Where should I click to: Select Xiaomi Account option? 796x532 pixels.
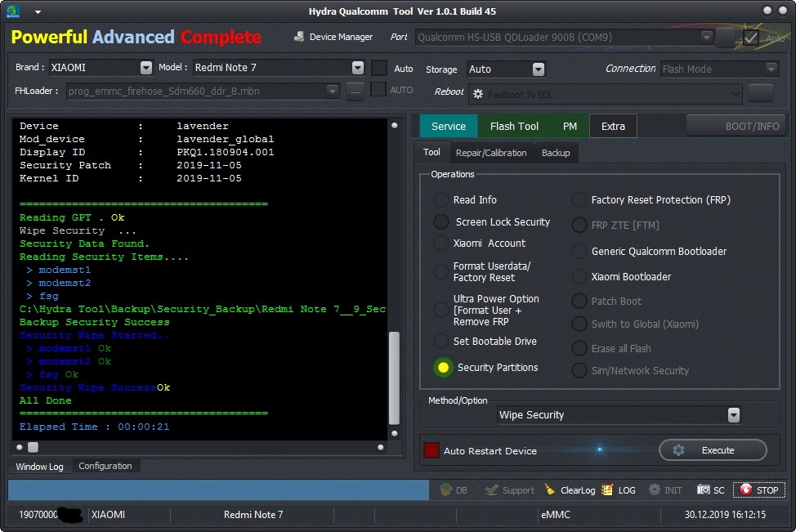coord(440,244)
